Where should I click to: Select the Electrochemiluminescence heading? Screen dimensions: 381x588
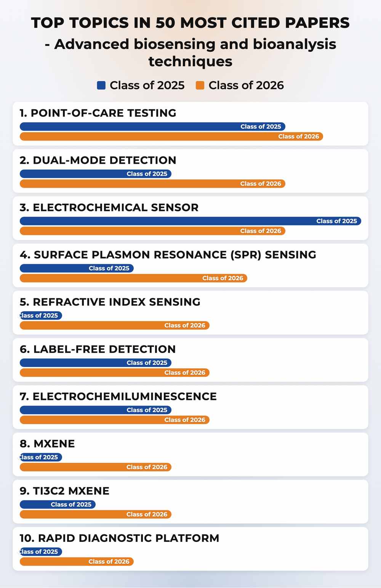pyautogui.click(x=118, y=396)
